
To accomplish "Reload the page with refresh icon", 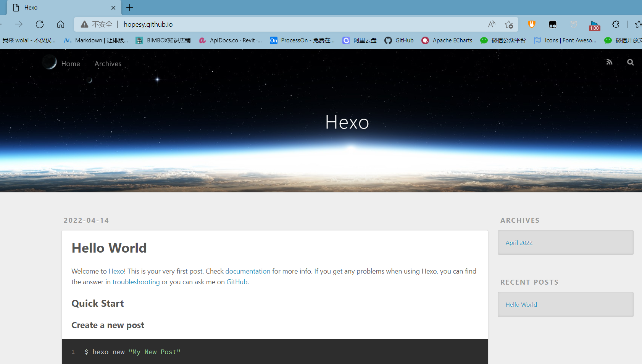I will 40,24.
